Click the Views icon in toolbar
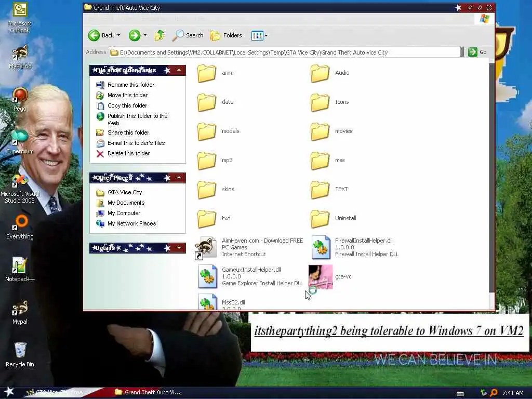This screenshot has height=399, width=532. click(x=257, y=36)
